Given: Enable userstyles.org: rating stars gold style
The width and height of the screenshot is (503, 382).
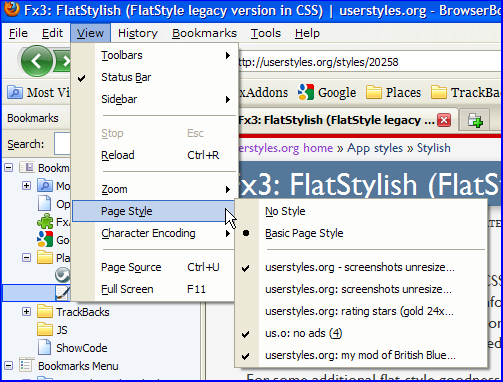Looking at the screenshot, I should [x=361, y=311].
